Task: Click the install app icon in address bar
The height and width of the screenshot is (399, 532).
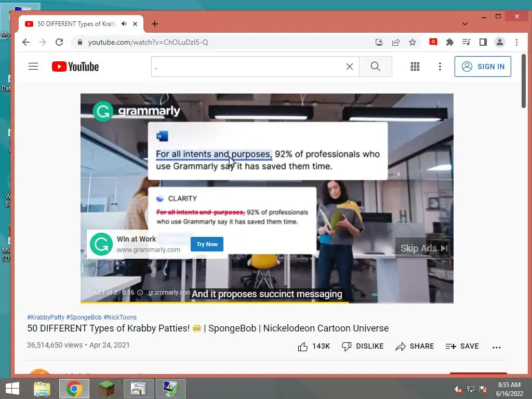Action: tap(379, 42)
